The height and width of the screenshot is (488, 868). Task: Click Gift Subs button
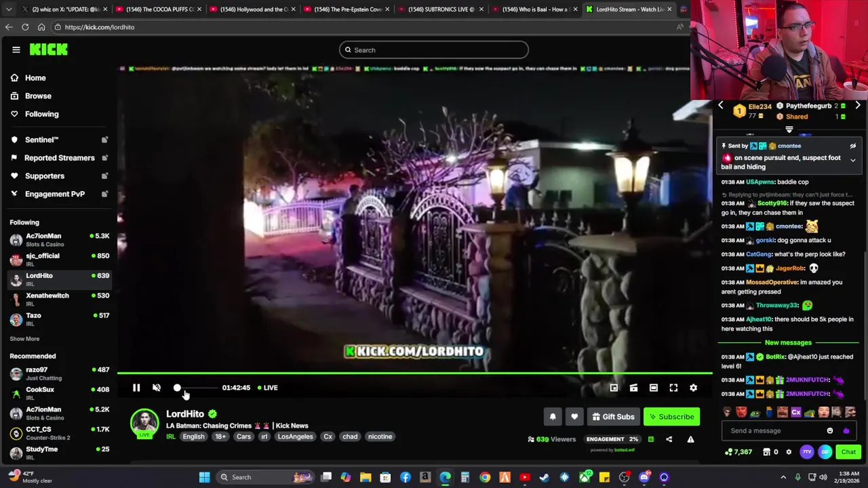click(613, 417)
